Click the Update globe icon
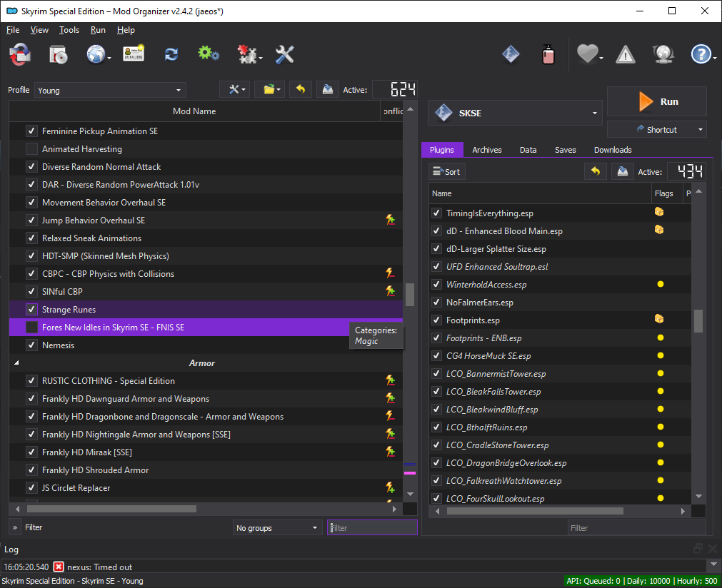The height and width of the screenshot is (588, 722). coord(663,54)
